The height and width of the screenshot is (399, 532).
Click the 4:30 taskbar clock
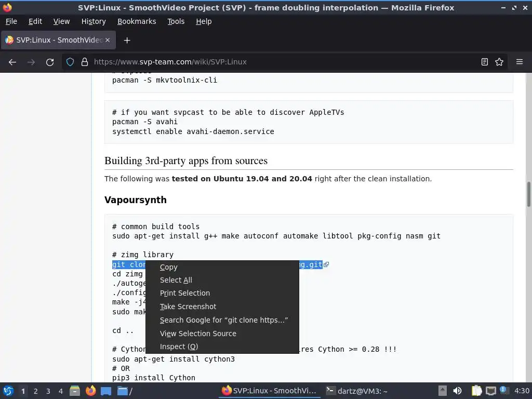[522, 391]
